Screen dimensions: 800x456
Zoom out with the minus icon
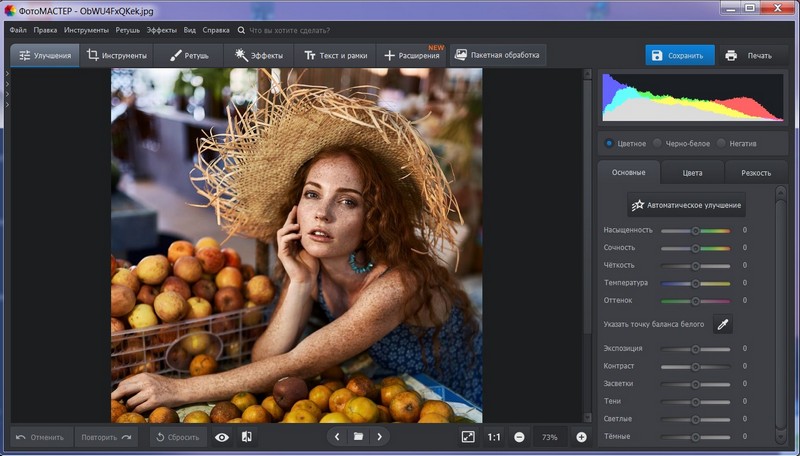click(x=519, y=437)
